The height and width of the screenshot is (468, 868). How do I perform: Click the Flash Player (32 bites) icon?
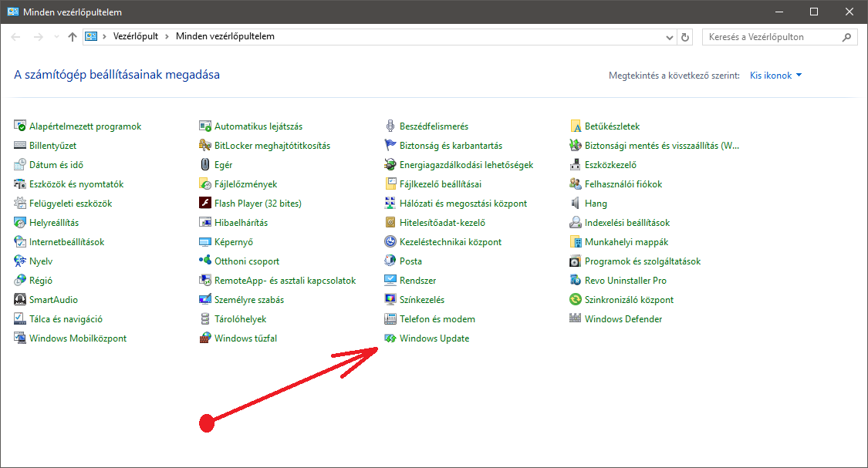click(x=204, y=203)
